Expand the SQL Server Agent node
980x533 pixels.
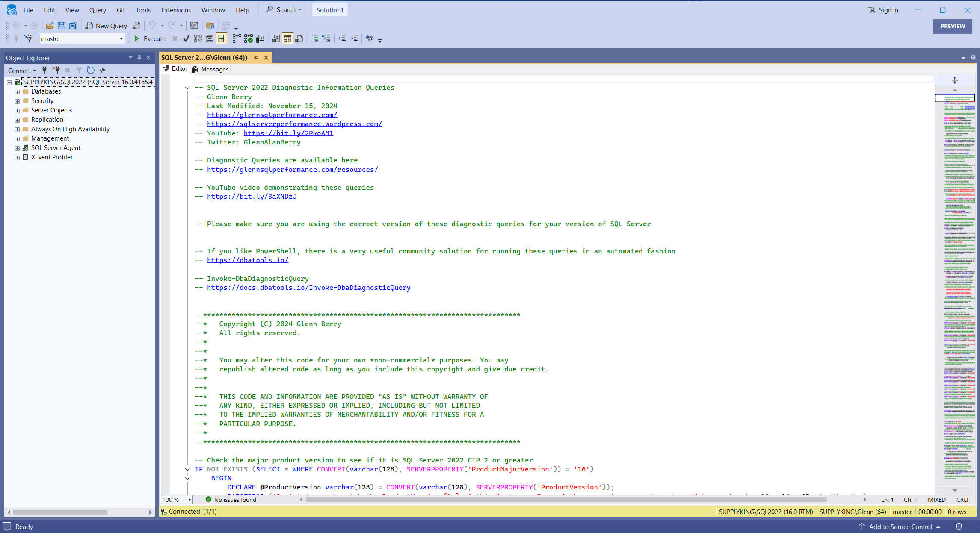pyautogui.click(x=17, y=148)
